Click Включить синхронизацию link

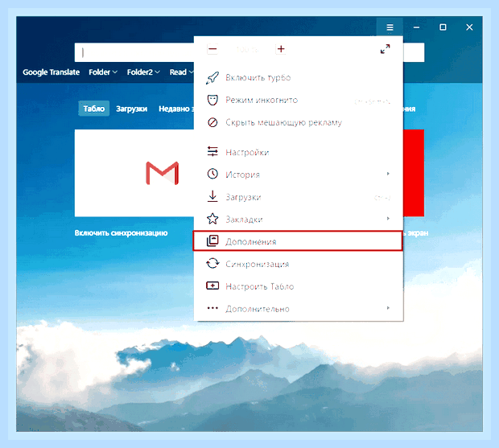[x=121, y=233]
